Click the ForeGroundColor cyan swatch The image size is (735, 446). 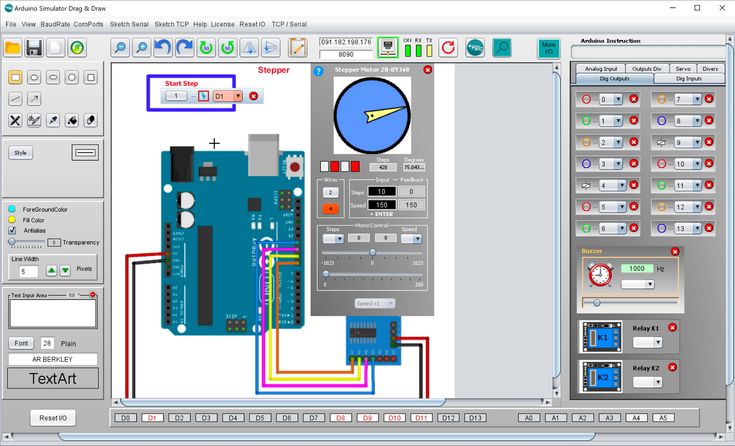point(12,209)
